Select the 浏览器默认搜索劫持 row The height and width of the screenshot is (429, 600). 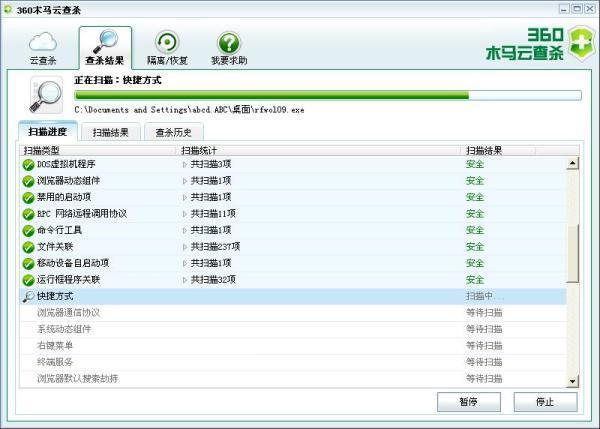(x=293, y=378)
